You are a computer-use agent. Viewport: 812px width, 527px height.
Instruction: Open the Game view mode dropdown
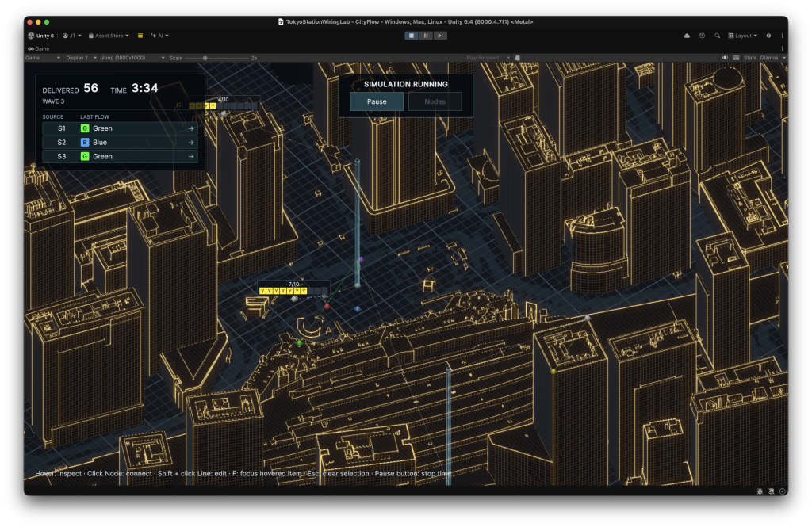(43, 58)
